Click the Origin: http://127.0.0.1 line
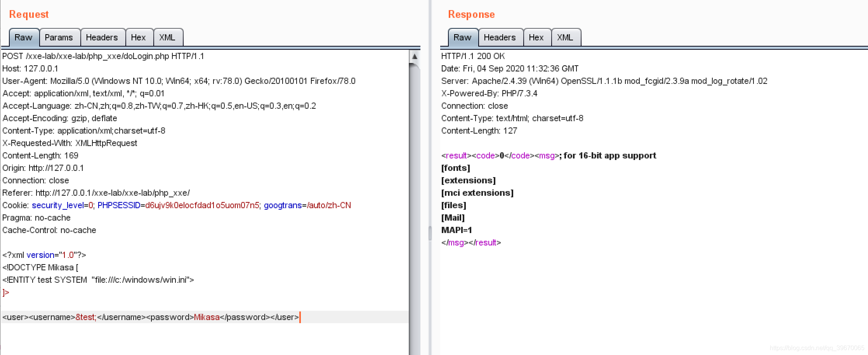The image size is (868, 355). tap(43, 168)
